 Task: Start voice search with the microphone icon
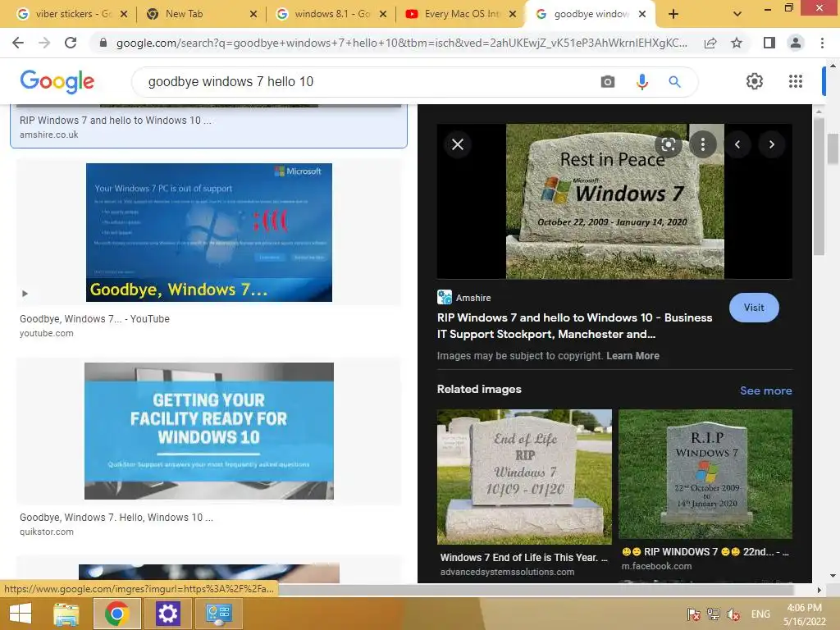(x=641, y=81)
